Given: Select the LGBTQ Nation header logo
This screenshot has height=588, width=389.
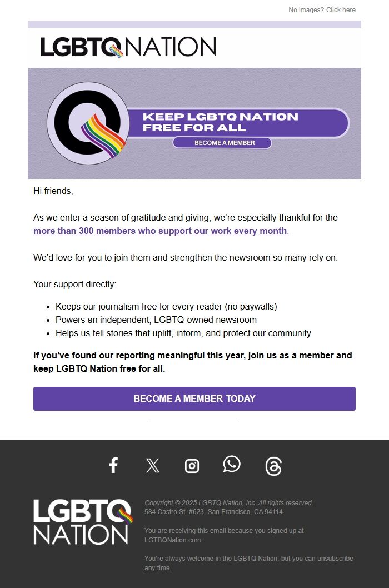Looking at the screenshot, I should [x=128, y=48].
